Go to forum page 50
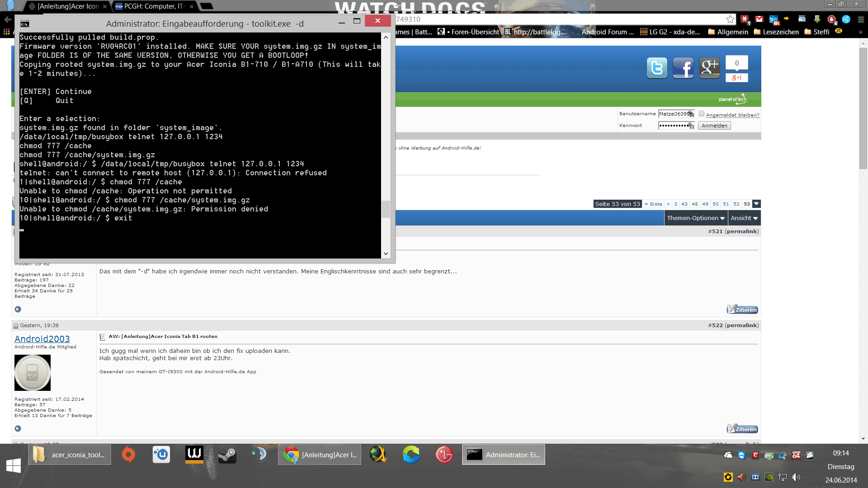868x488 pixels. pos(716,204)
